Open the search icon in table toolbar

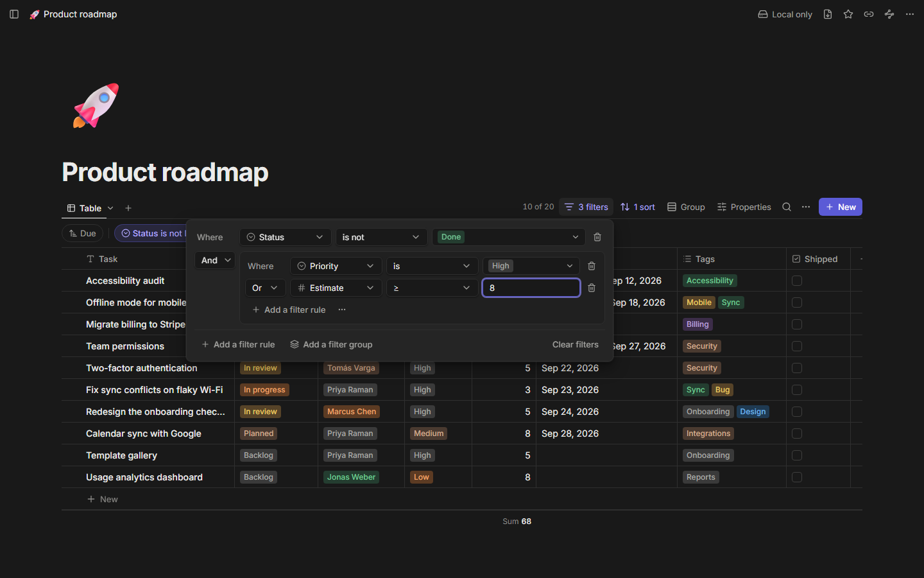(787, 207)
